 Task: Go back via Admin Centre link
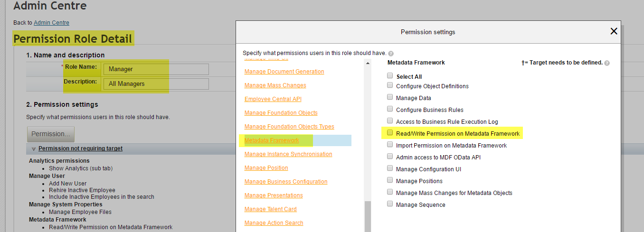point(51,23)
